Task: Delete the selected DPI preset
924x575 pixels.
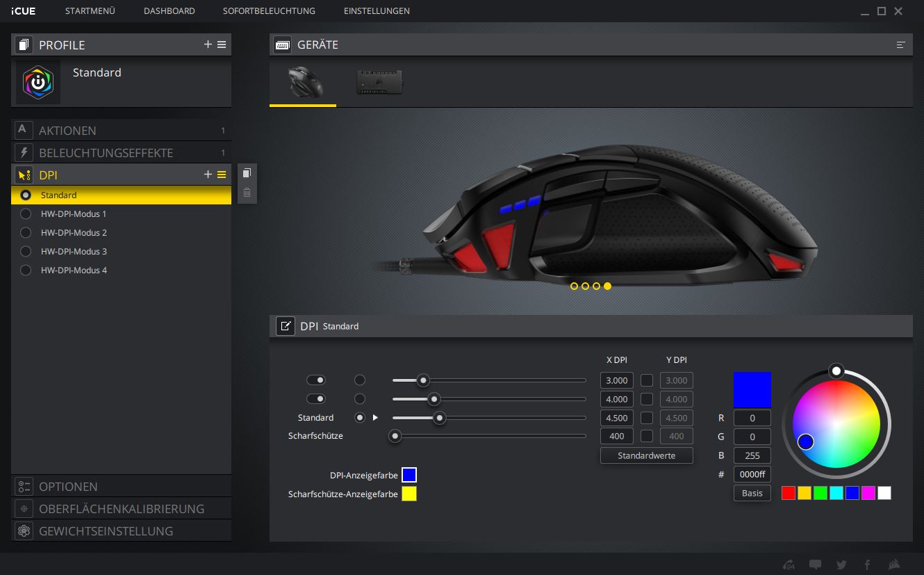Action: (247, 193)
